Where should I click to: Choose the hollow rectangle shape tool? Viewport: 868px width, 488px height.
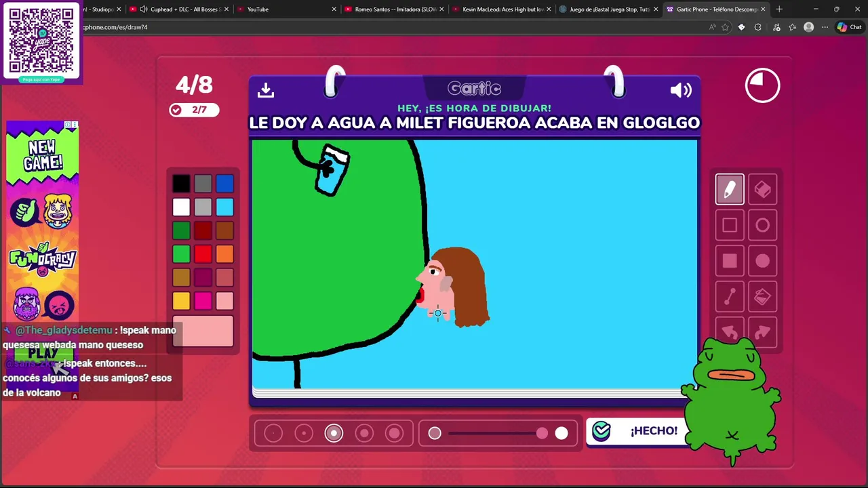point(730,225)
